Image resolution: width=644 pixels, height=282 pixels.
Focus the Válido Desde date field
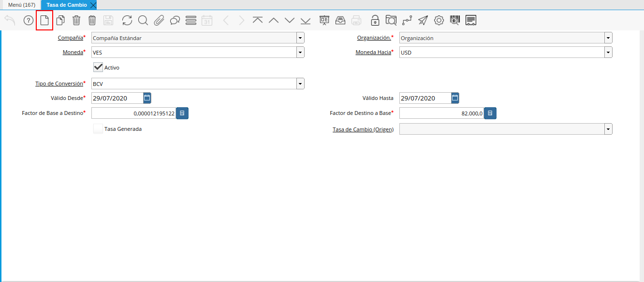tap(117, 98)
